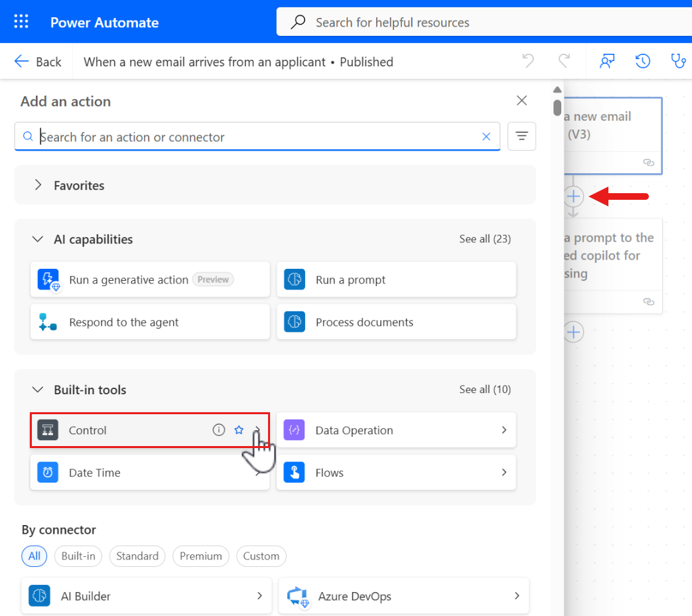Favorite Control with the star icon
This screenshot has height=616, width=692.
coord(239,430)
